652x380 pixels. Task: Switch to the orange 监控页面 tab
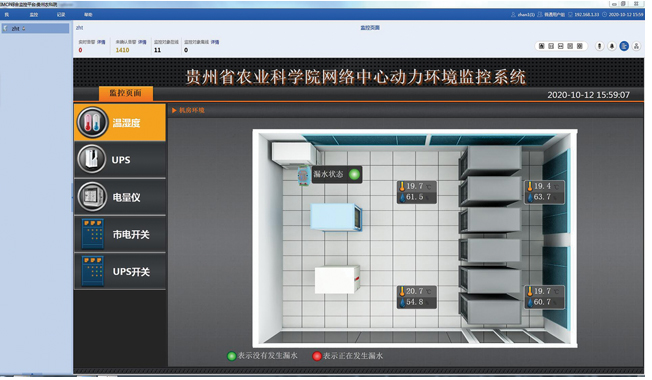[x=126, y=93]
